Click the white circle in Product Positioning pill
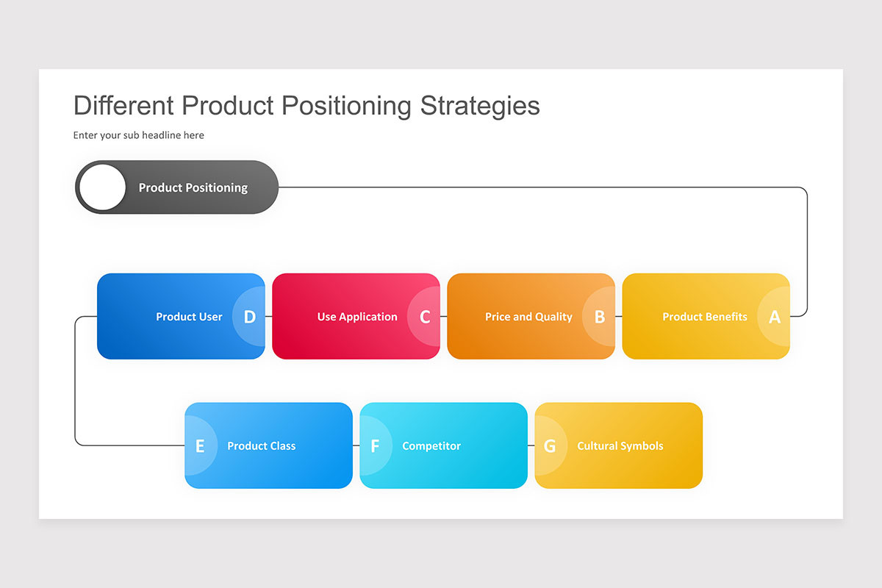Image resolution: width=882 pixels, height=588 pixels. [102, 187]
